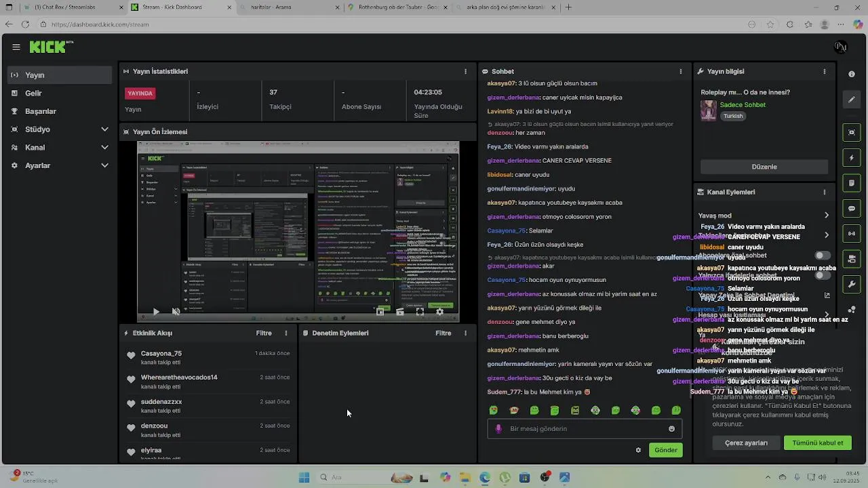Click the Düzenle button in Yayın bilgisi
The image size is (868, 488).
click(764, 167)
